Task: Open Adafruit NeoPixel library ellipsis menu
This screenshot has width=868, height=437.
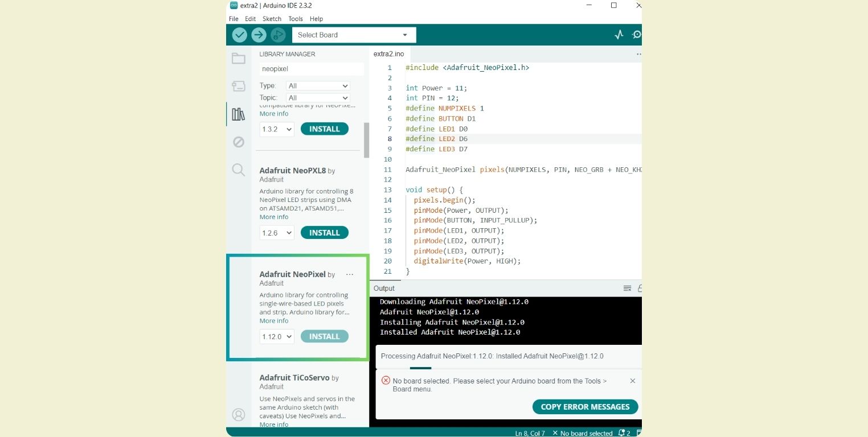Action: tap(350, 274)
